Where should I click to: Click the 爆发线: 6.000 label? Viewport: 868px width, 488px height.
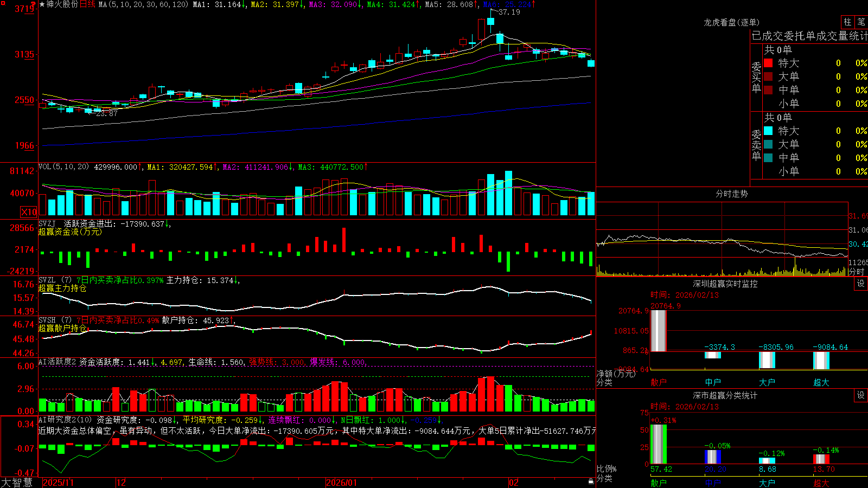[339, 362]
